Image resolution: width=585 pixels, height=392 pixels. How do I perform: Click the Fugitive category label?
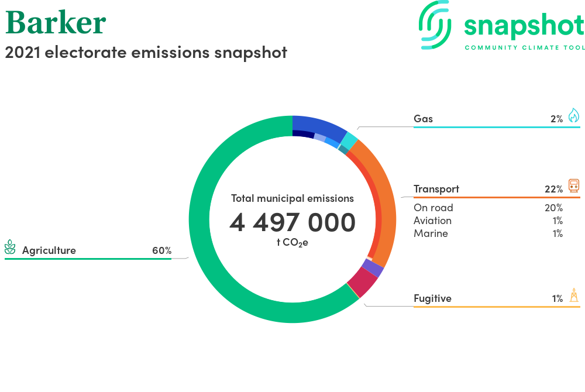click(x=432, y=298)
